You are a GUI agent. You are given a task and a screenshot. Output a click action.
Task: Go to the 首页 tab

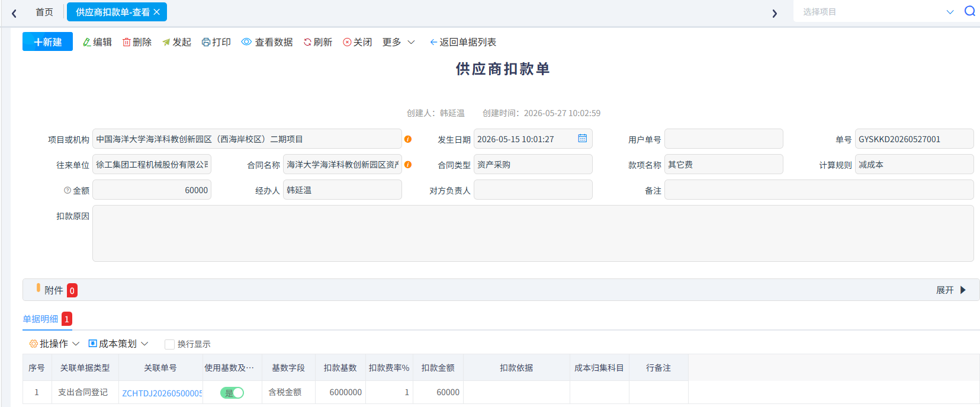point(44,12)
